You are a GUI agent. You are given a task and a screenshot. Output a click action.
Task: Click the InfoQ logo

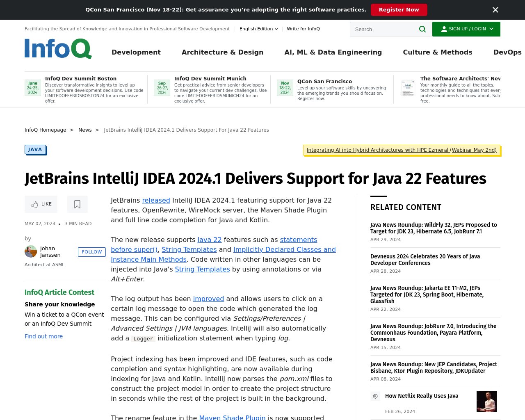(x=58, y=49)
